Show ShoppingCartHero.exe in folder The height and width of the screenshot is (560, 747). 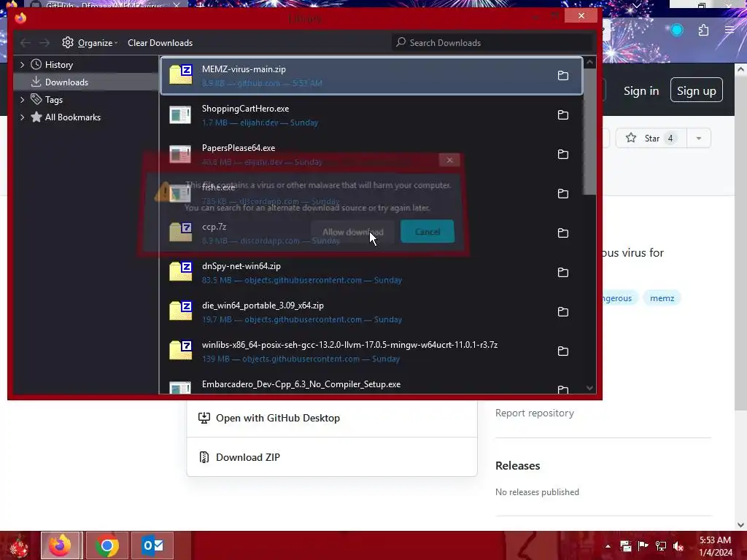tap(563, 114)
